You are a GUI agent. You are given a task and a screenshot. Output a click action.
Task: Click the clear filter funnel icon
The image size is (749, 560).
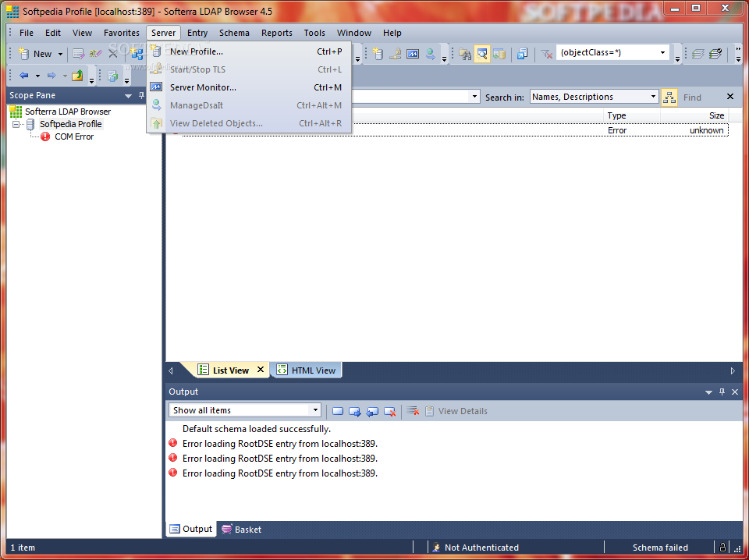546,54
